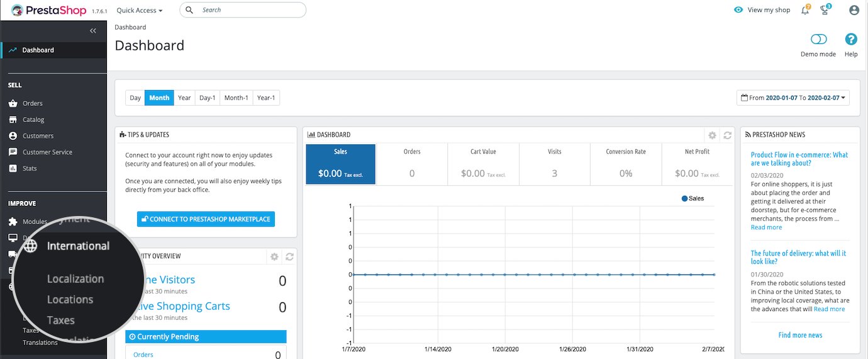The width and height of the screenshot is (868, 359).
Task: Click Find more news link
Action: 800,335
